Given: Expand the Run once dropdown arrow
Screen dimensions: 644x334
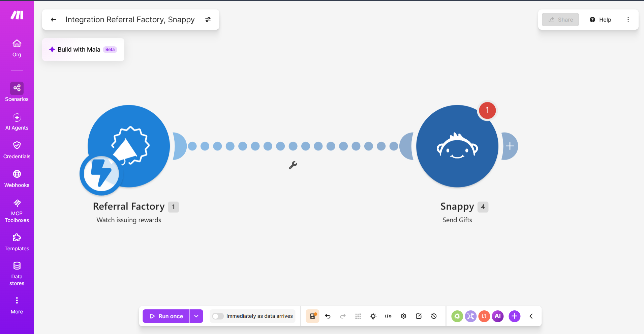Looking at the screenshot, I should coord(196,316).
